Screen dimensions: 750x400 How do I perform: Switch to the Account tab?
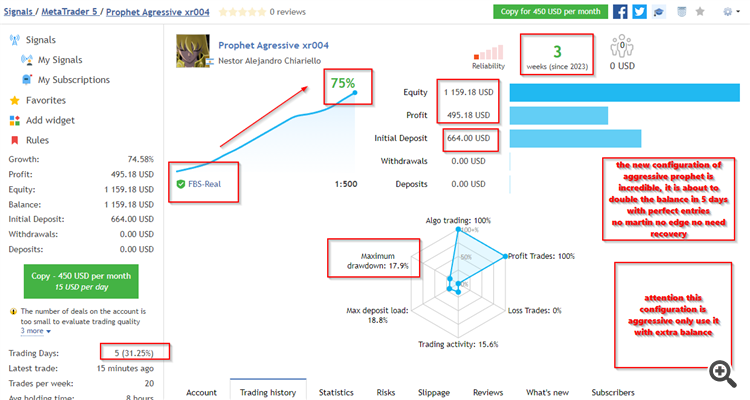click(x=201, y=392)
